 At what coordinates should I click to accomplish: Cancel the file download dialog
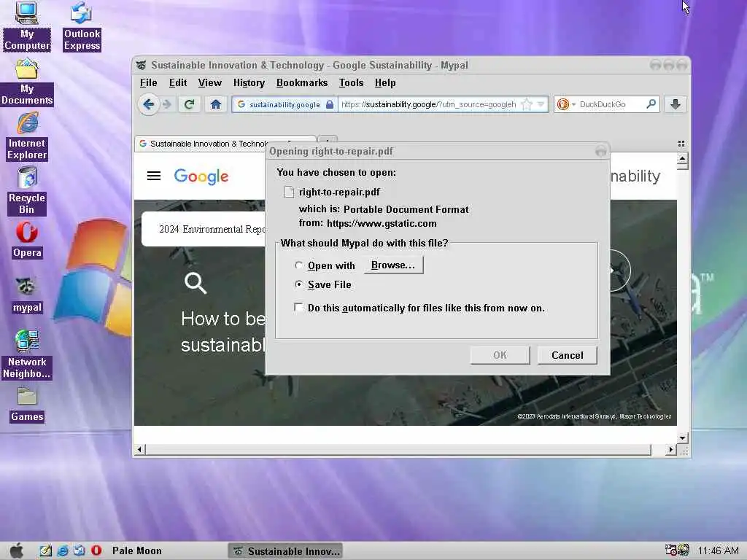[567, 355]
